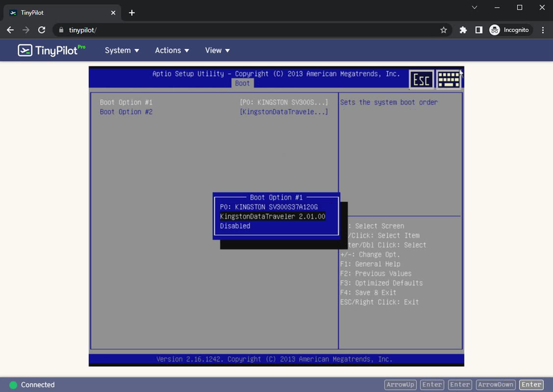Click the tab search chevron

tap(474, 8)
